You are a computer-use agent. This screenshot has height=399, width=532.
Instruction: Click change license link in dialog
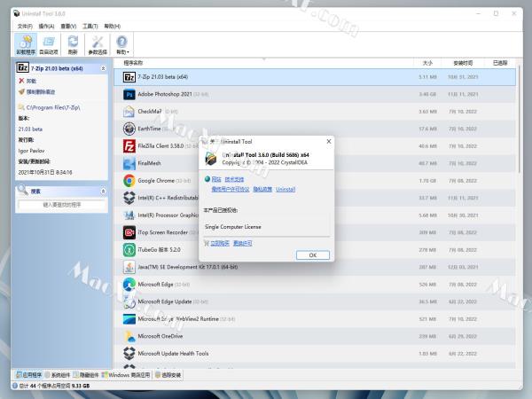click(243, 243)
